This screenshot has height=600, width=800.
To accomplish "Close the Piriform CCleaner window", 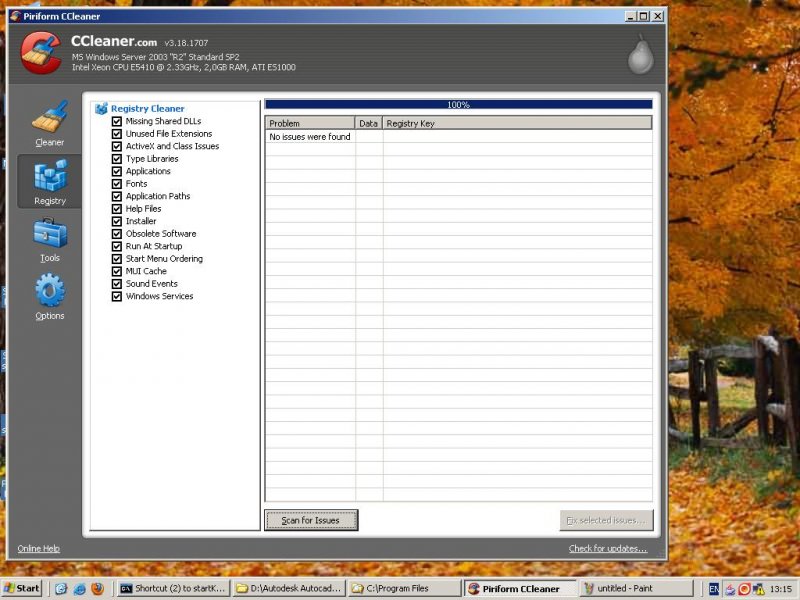I will coord(658,16).
